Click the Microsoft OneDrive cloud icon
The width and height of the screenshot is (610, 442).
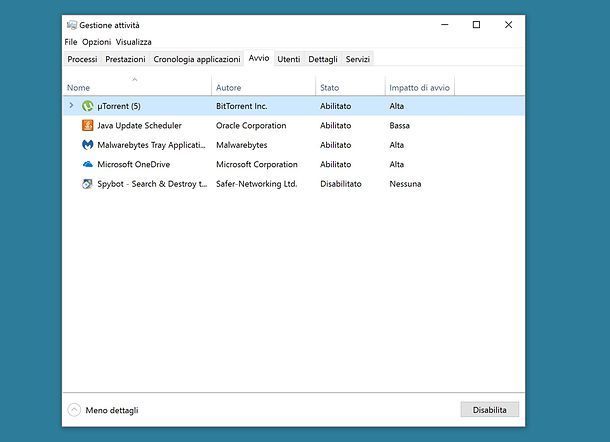88,164
